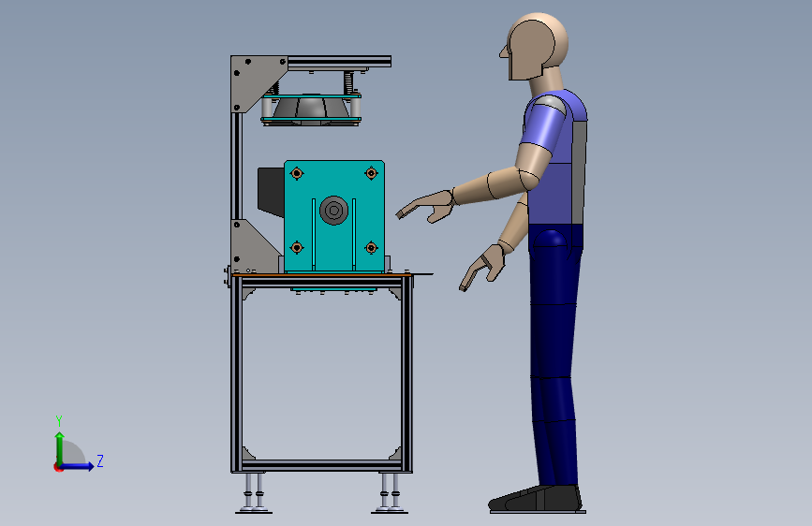Select the bottom-right bolt on the teal plate
This screenshot has height=526, width=812.
[x=371, y=247]
